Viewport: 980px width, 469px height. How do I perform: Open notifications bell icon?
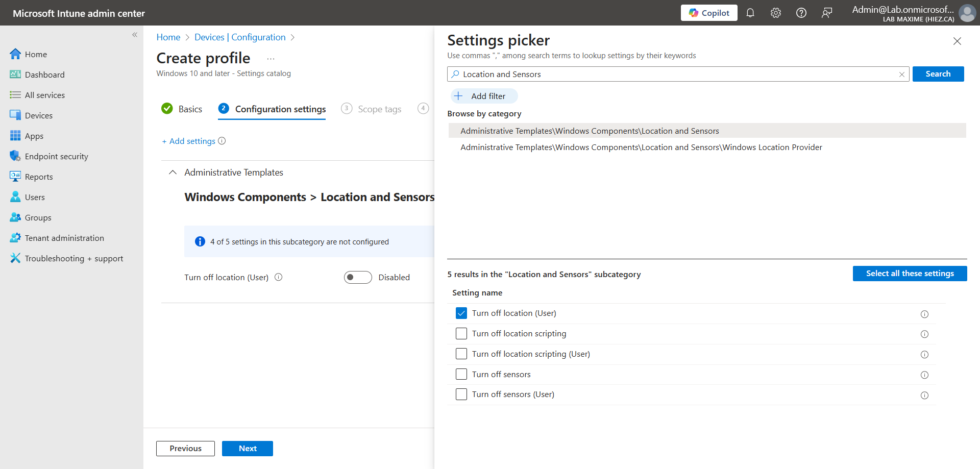click(x=750, y=13)
